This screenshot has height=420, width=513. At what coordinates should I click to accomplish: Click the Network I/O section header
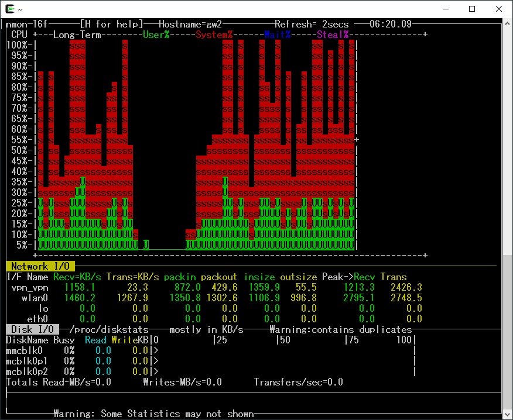tap(40, 266)
